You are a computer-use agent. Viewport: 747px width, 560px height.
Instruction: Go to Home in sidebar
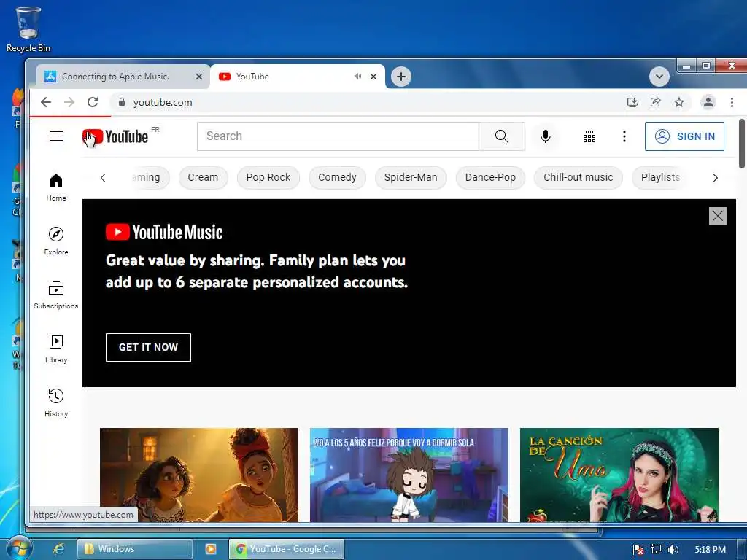pos(56,187)
